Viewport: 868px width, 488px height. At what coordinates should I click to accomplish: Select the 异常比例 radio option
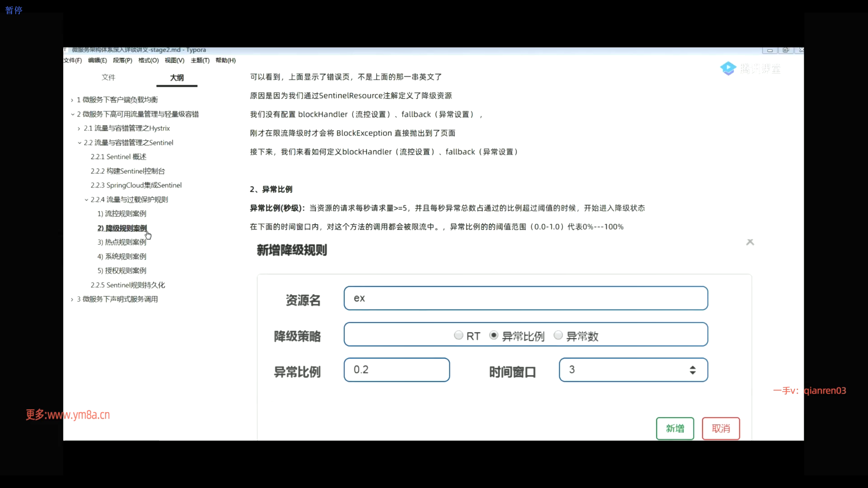(x=494, y=335)
